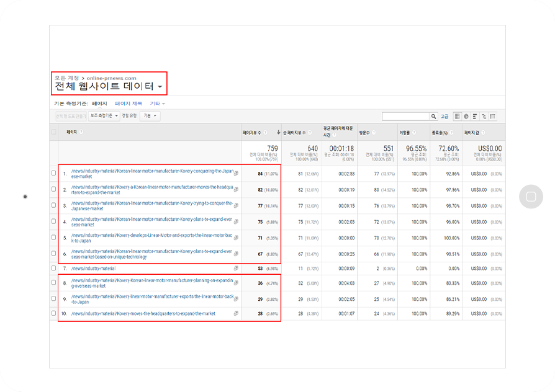Sort by the 페이지 값 column header
The height and width of the screenshot is (392, 555).
click(x=472, y=133)
